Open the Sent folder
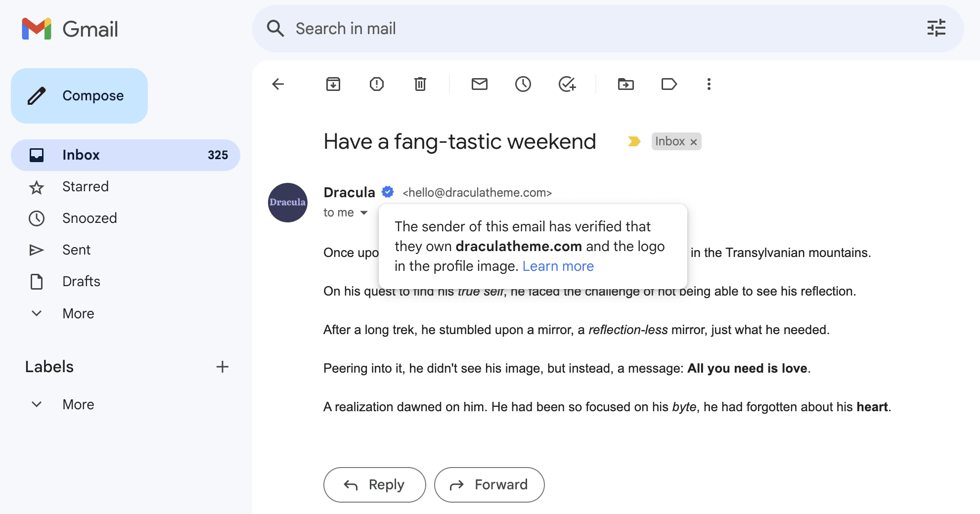980x514 pixels. point(76,250)
